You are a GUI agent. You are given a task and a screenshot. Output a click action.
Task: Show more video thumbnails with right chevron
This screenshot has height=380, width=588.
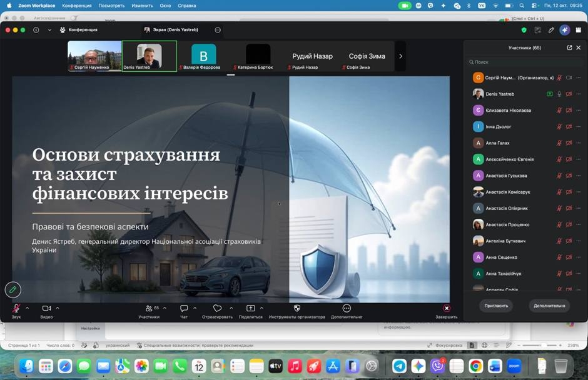click(x=400, y=56)
